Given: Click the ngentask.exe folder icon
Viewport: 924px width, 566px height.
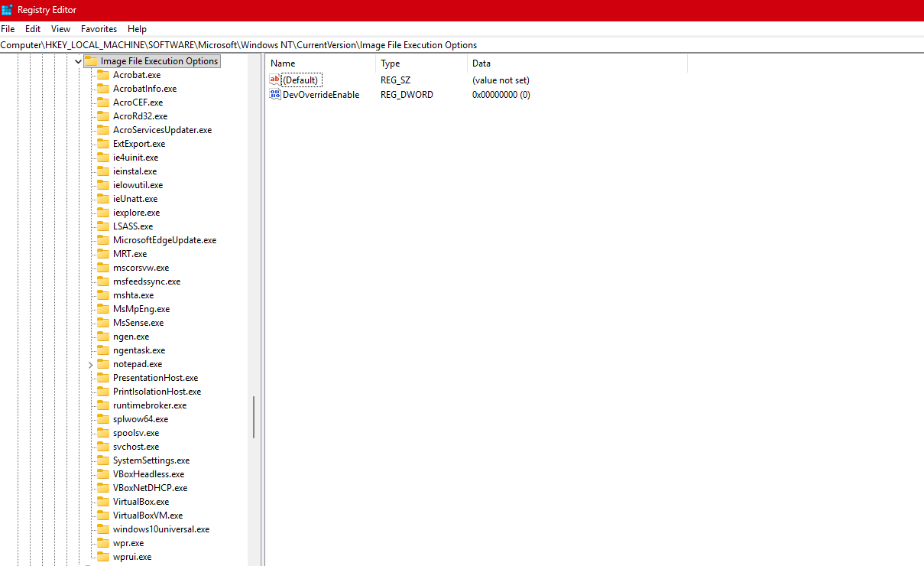Looking at the screenshot, I should tap(103, 350).
